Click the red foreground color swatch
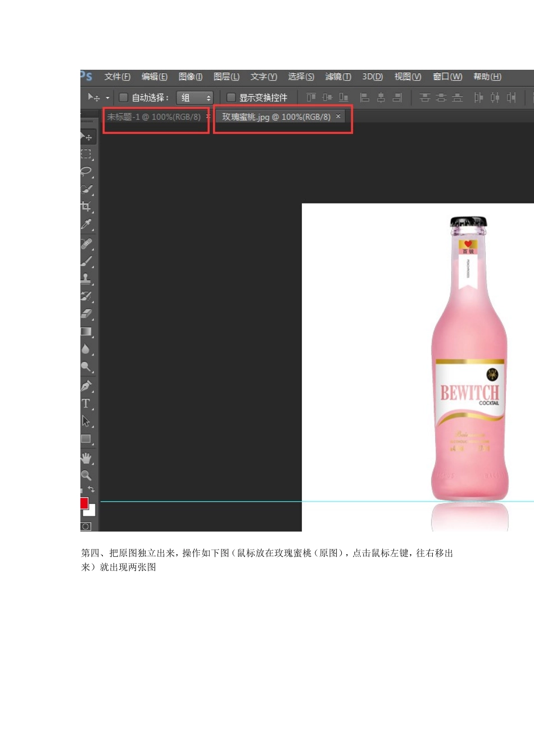 click(84, 503)
